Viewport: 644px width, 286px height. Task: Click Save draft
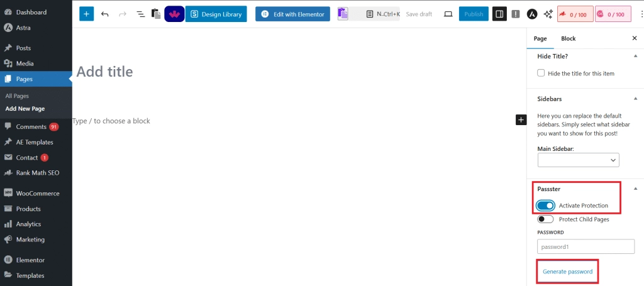click(419, 14)
